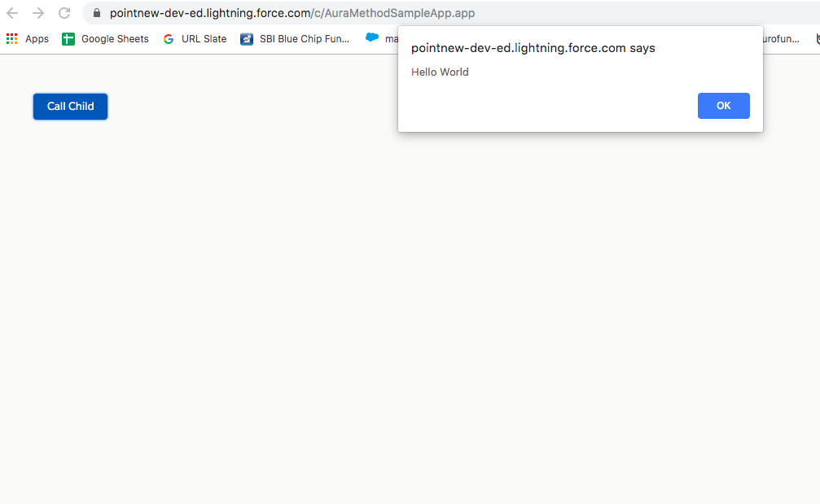Click the Salesforce cloud bookmark icon
Viewport: 820px width, 504px height.
pyautogui.click(x=372, y=37)
